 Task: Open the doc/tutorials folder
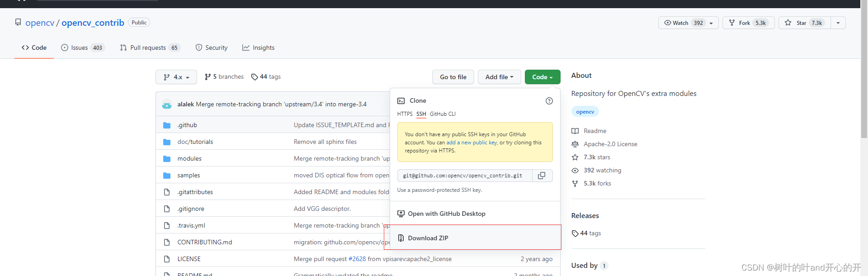point(195,142)
